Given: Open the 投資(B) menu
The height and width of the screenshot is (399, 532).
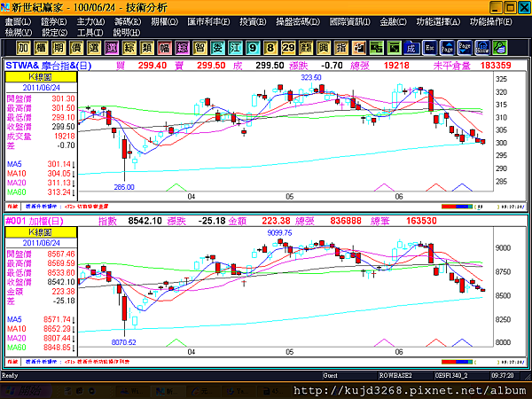Looking at the screenshot, I should [253, 21].
